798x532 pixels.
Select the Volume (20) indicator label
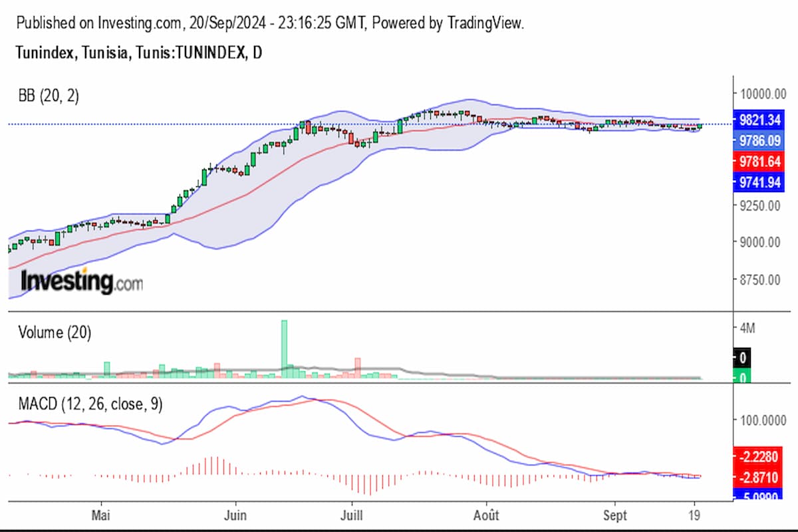pos(53,332)
